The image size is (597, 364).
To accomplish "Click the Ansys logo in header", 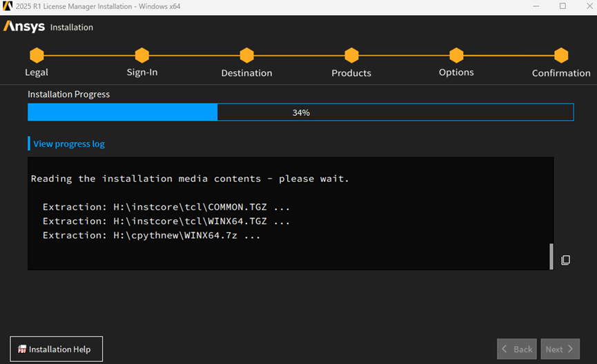I will click(24, 26).
